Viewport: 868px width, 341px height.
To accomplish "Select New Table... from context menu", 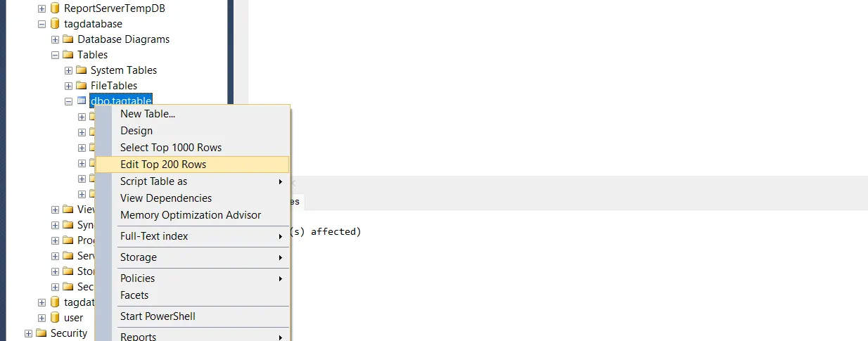I will (148, 114).
